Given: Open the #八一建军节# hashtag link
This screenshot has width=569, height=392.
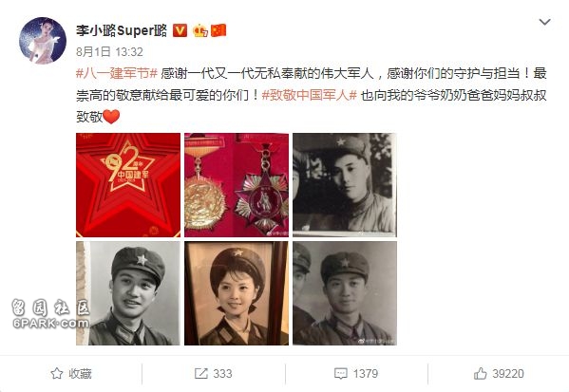Looking at the screenshot, I should (117, 73).
